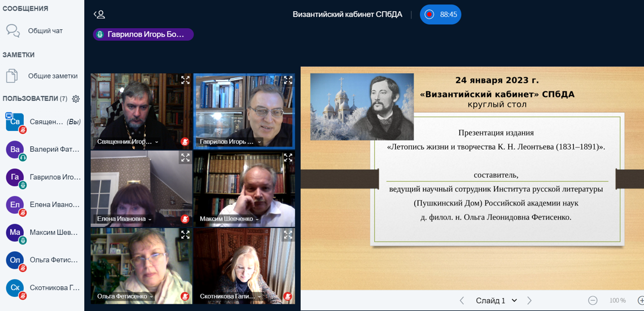Select user Гаврилов Иго... in list
Image resolution: width=644 pixels, height=311 pixels.
pos(42,177)
